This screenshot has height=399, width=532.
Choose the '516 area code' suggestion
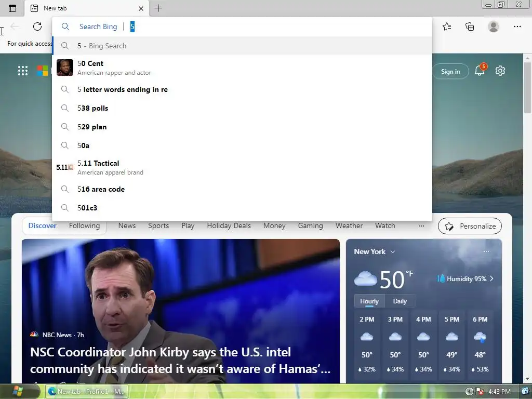(x=242, y=189)
